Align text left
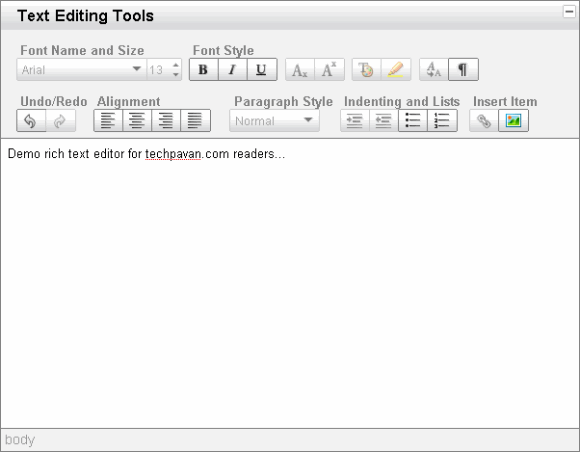 pyautogui.click(x=108, y=121)
